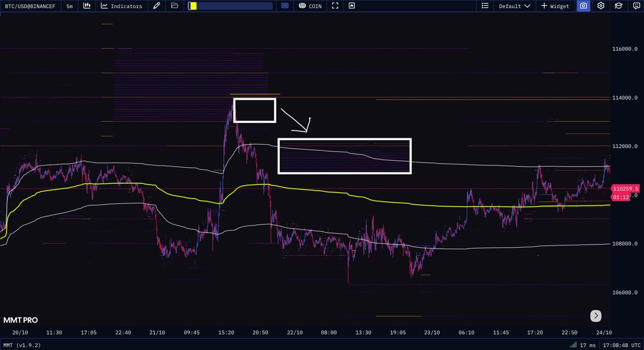The width and height of the screenshot is (644, 350).
Task: Click the chart style bars icon
Action: 87,6
